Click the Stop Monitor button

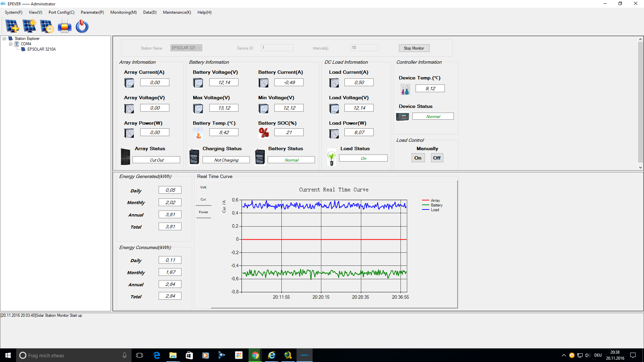pos(414,48)
